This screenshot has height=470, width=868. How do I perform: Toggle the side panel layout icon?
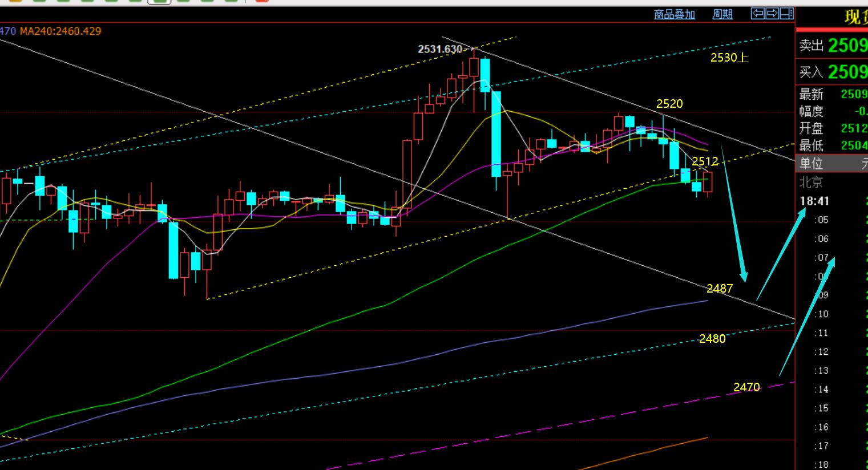786,13
